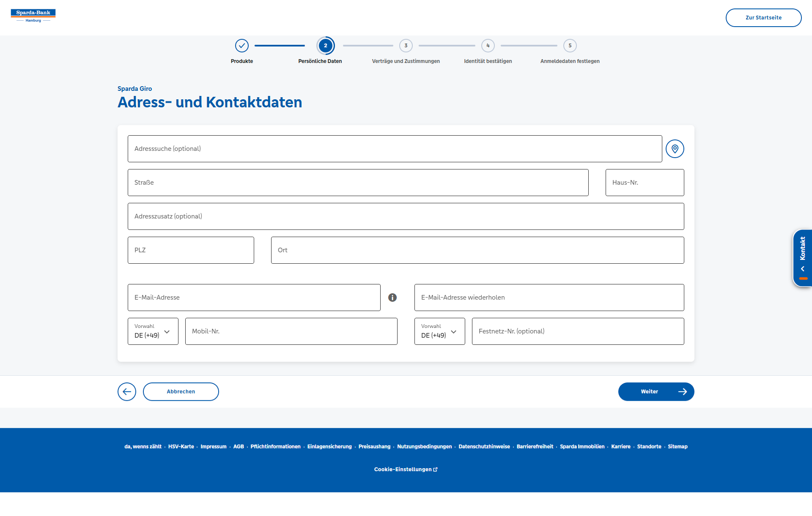Viewport: 812px width, 516px height.
Task: Click the location pin icon next to Adresssuche
Action: click(x=675, y=149)
